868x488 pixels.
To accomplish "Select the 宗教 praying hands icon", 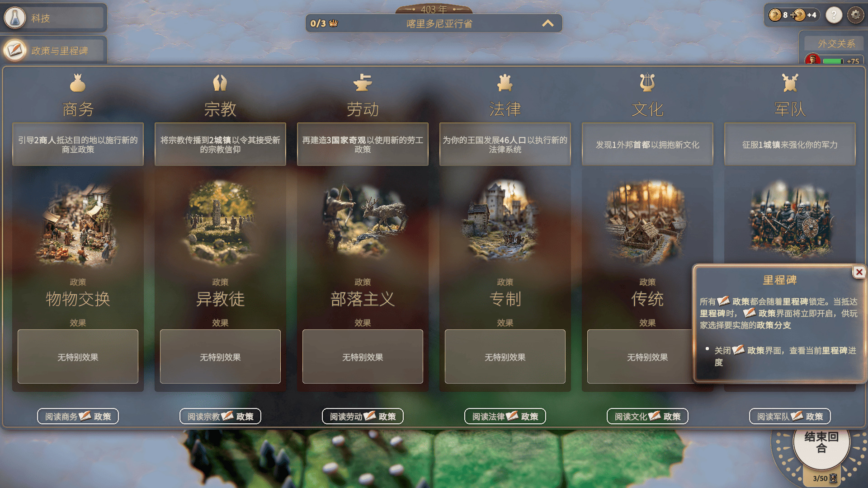I will click(x=220, y=83).
